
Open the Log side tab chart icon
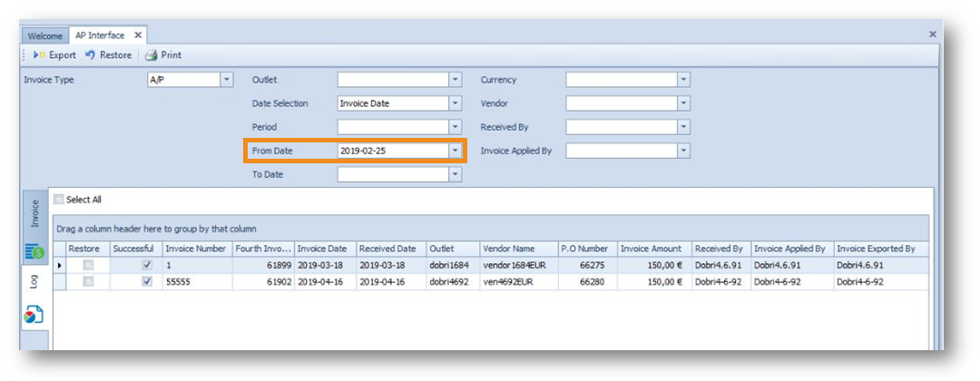[34, 316]
